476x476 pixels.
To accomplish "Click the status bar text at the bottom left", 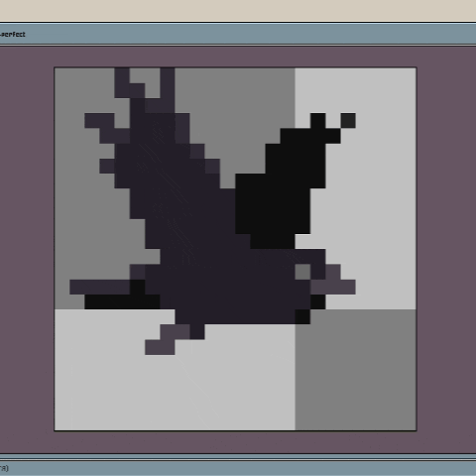I will pyautogui.click(x=4, y=468).
